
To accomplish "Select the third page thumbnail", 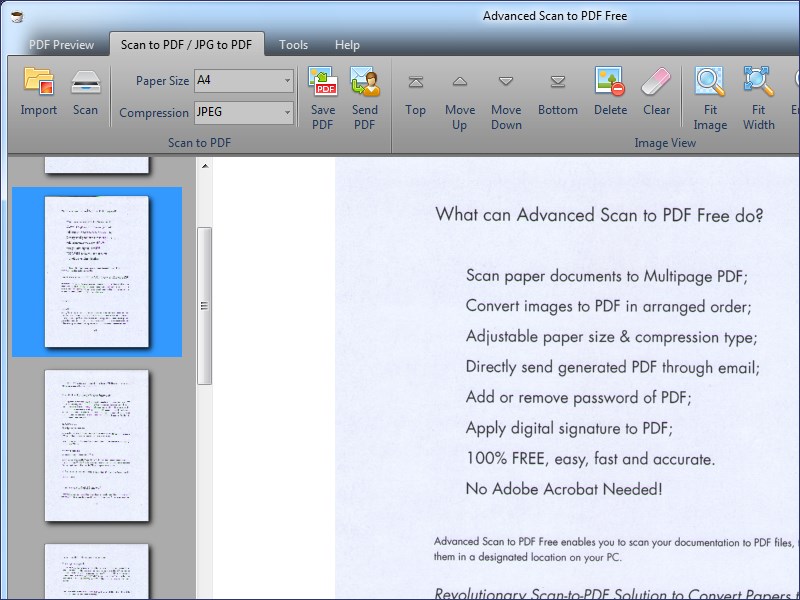I will click(x=97, y=446).
